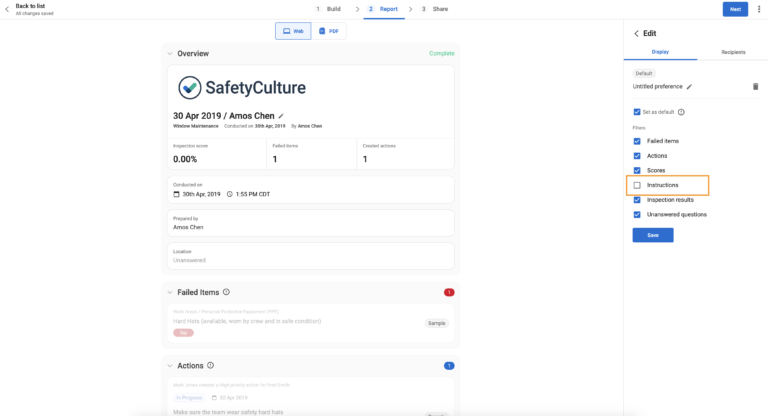Select the Report step
The width and height of the screenshot is (768, 416).
(384, 9)
